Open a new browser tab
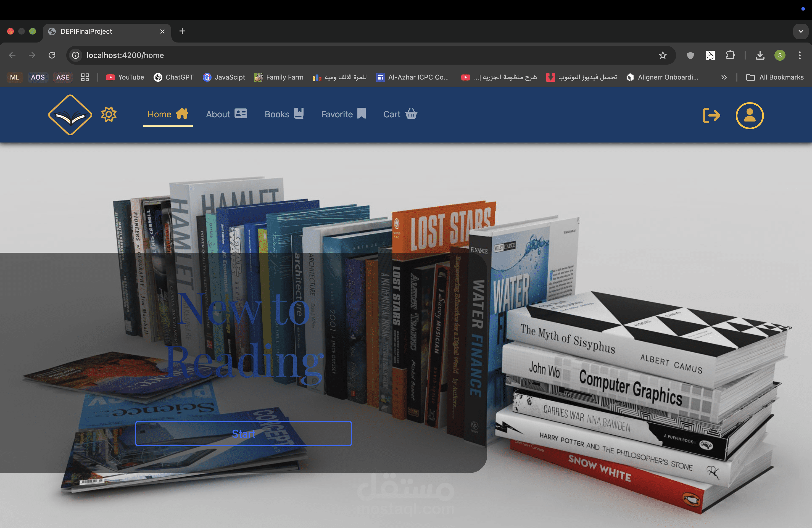812x528 pixels. pyautogui.click(x=182, y=31)
